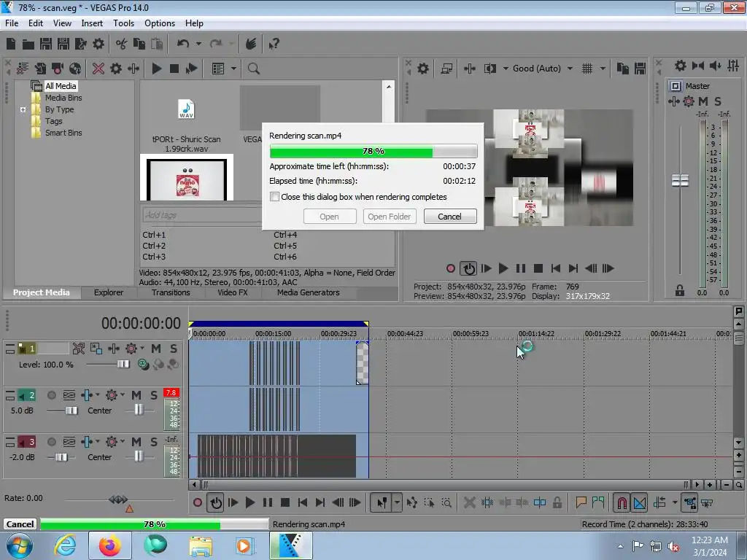Toggle Enable Snapping magnet icon

tap(622, 502)
